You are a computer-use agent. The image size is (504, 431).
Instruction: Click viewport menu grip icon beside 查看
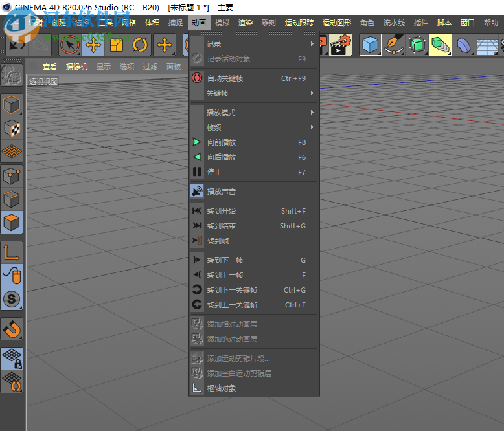click(33, 66)
